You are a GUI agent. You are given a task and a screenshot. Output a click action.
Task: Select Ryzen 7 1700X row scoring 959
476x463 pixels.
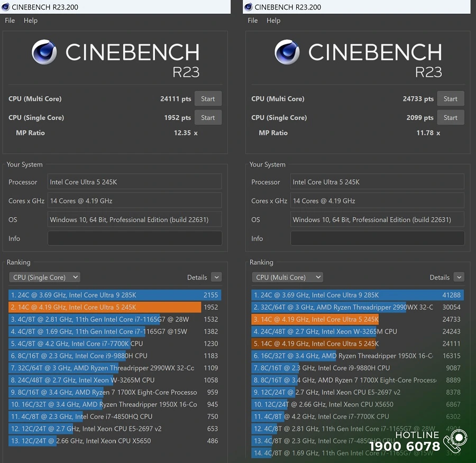(x=115, y=392)
